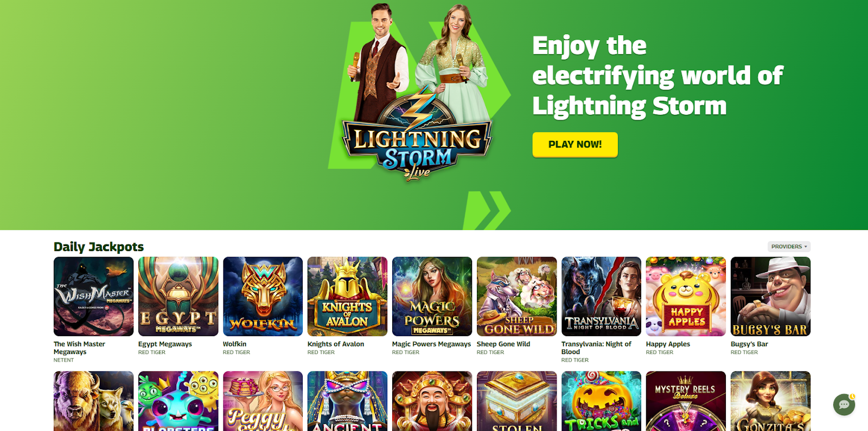
Task: Open the Transylvania Night of Blood thumbnail
Action: click(601, 297)
